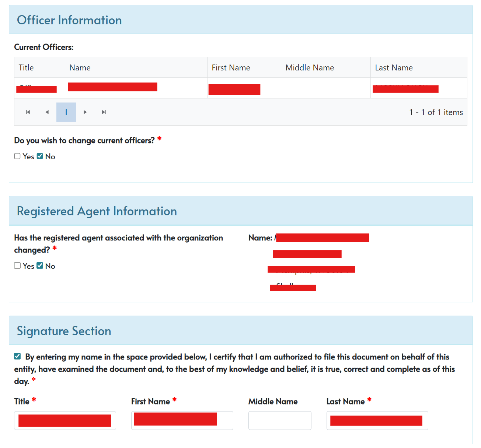Viewport: 481px width, 448px height.
Task: Click the Registered Agent Information heading
Action: (97, 211)
